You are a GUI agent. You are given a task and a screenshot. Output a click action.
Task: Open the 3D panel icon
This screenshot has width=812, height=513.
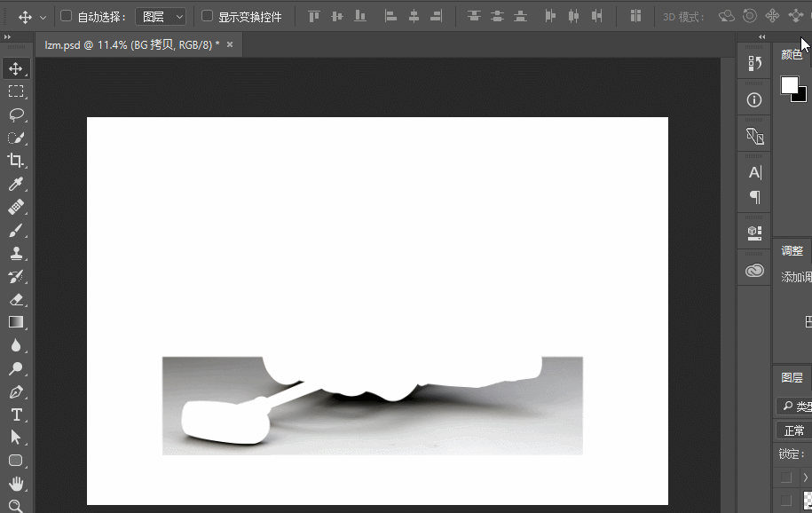click(754, 233)
